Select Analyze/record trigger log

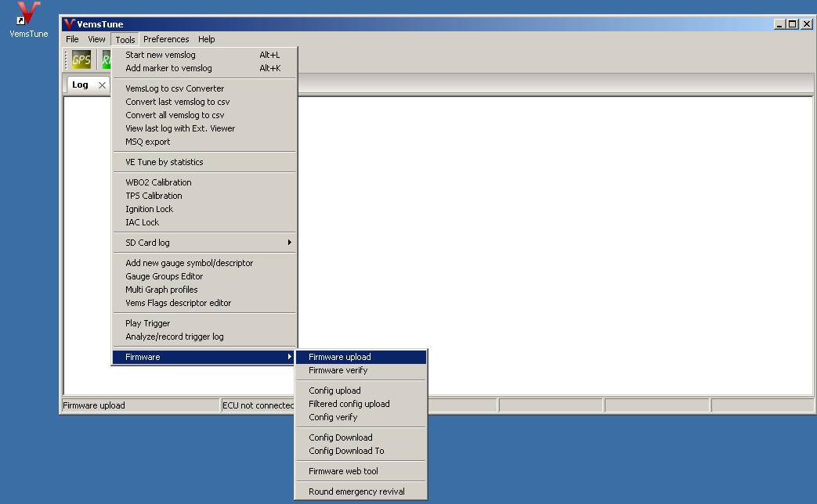click(x=204, y=337)
